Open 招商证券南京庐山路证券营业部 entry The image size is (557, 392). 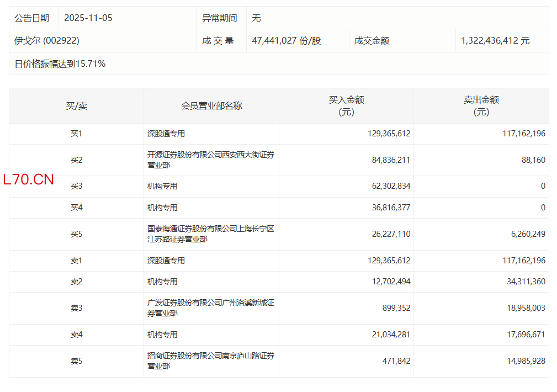click(x=210, y=361)
